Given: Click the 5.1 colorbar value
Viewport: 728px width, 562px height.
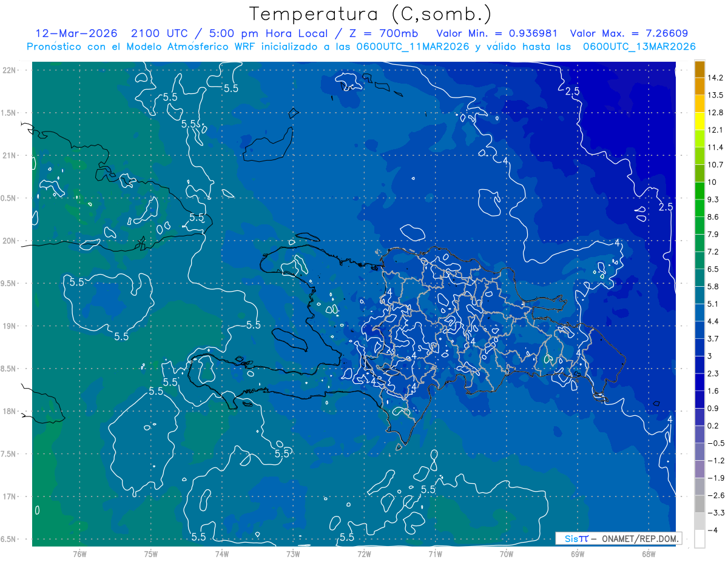Looking at the screenshot, I should [715, 304].
